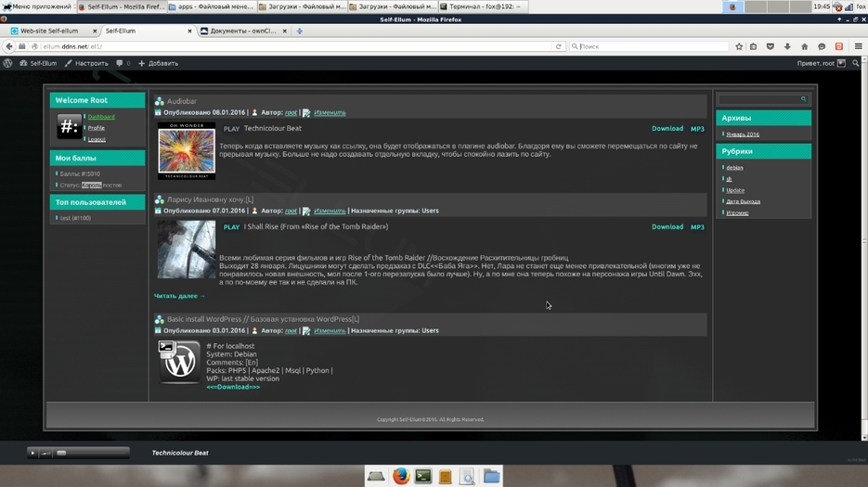
Task: Open the Firefox downloads arrow
Action: [787, 46]
